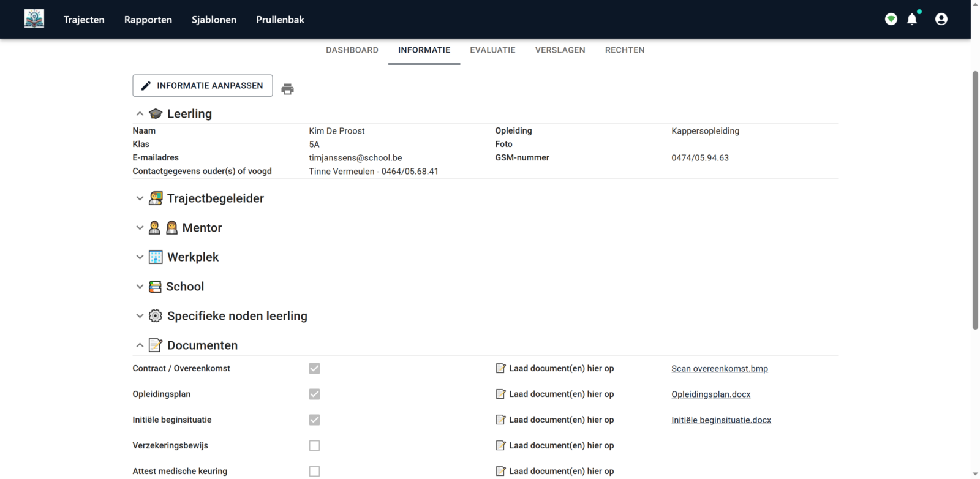The width and height of the screenshot is (980, 479).
Task: Click the Informatie aanpassen button
Action: tap(203, 86)
